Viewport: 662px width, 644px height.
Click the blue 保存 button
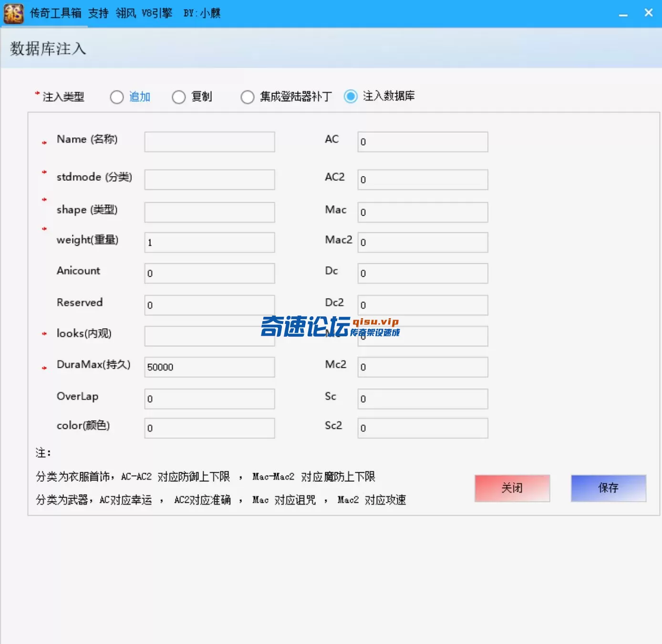(x=609, y=488)
